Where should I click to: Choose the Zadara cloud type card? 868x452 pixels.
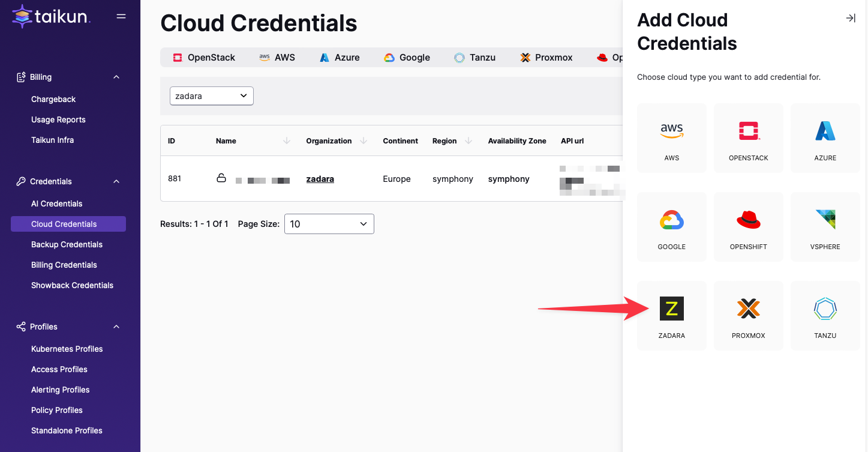click(672, 316)
